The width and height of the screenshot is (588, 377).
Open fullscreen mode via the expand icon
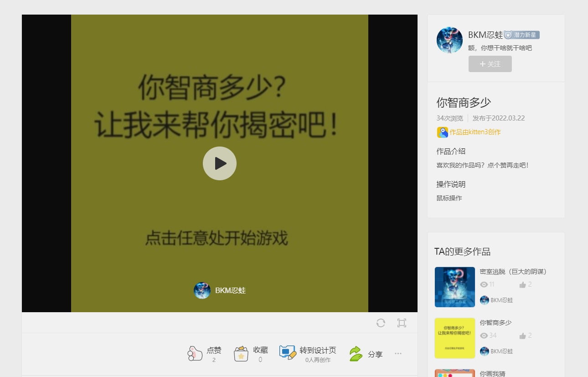coord(402,323)
